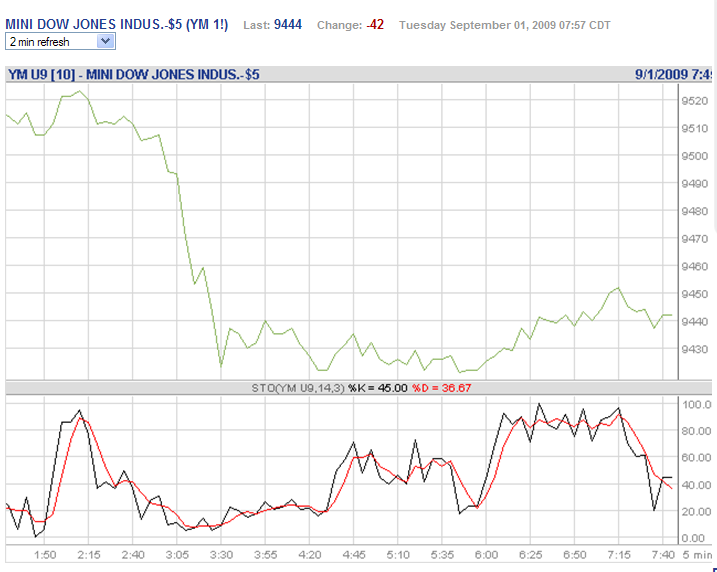Viewport: 717px width, 572px height.
Task: Click the Last price value 9444
Action: pos(288,25)
